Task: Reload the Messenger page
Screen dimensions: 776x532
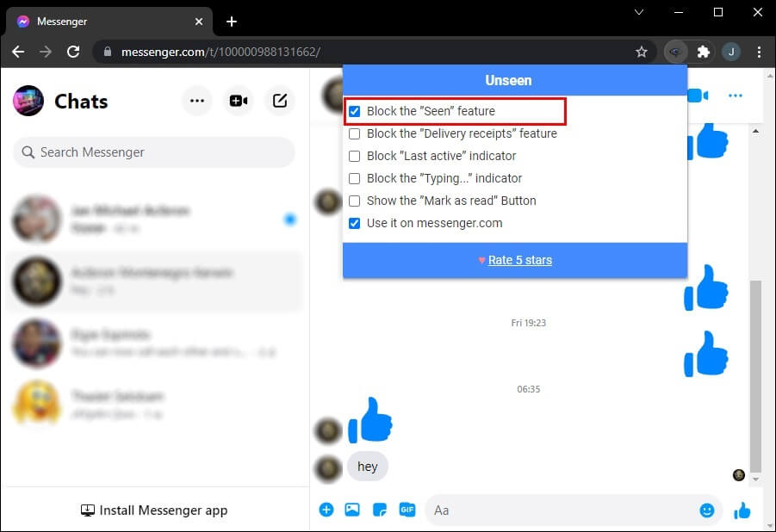Action: tap(73, 52)
